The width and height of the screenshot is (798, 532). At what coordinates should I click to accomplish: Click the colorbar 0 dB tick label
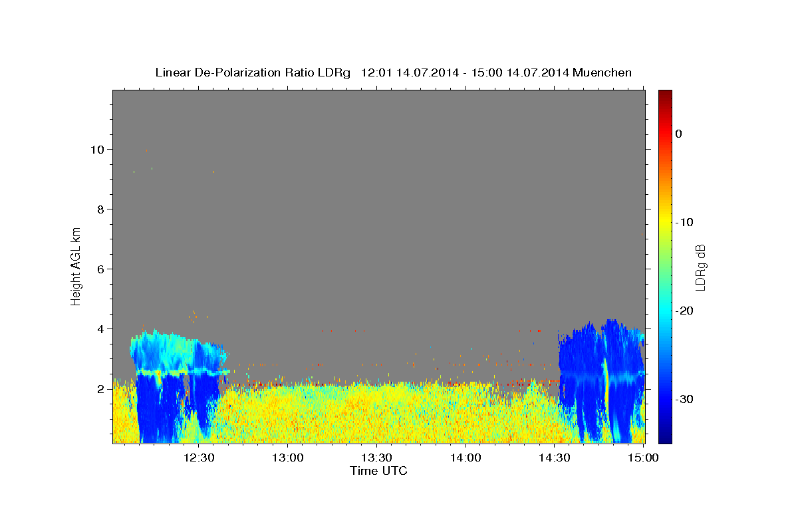[679, 134]
